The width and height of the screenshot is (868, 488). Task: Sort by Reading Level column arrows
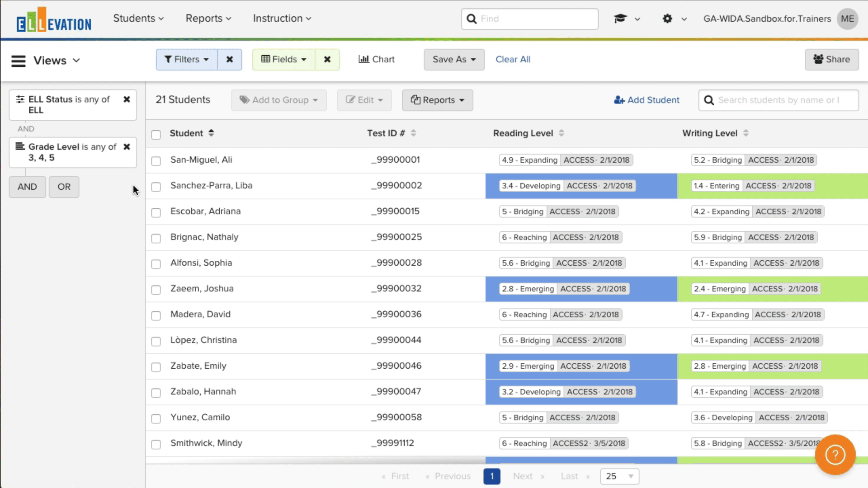tap(561, 133)
